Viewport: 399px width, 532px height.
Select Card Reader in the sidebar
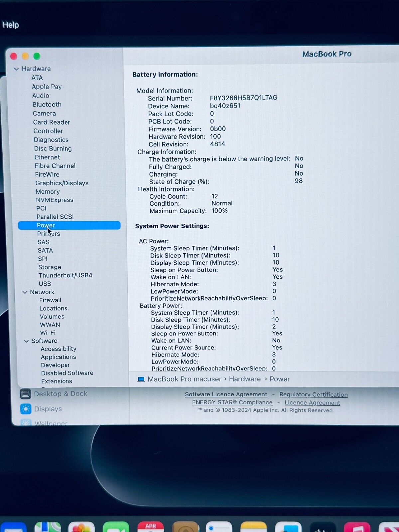pyautogui.click(x=52, y=122)
